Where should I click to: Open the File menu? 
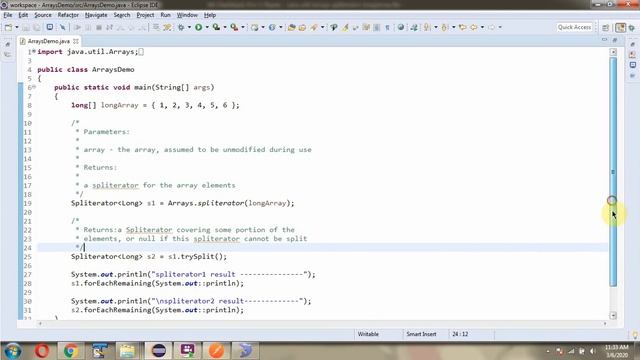point(8,15)
